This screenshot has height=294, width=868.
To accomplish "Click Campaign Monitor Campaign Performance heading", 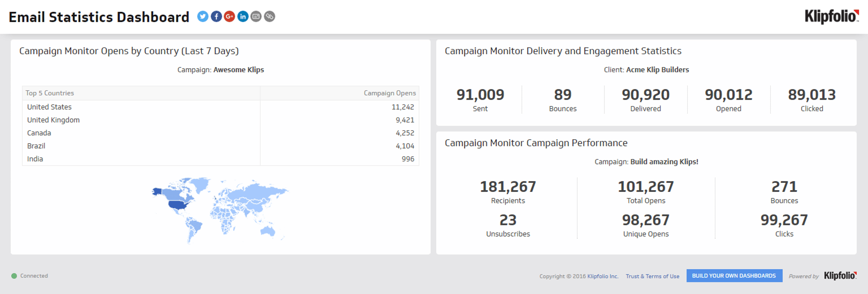I will (536, 143).
